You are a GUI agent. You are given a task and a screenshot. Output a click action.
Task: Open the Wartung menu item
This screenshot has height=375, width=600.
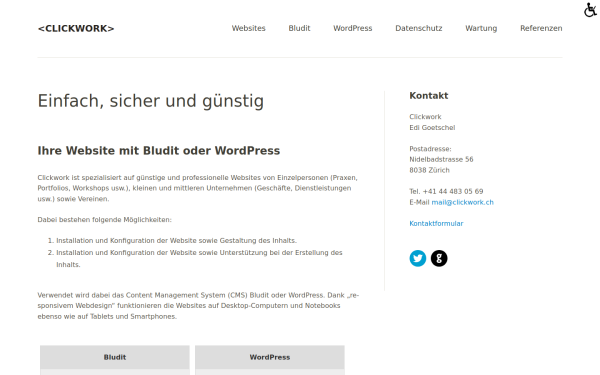(x=481, y=28)
